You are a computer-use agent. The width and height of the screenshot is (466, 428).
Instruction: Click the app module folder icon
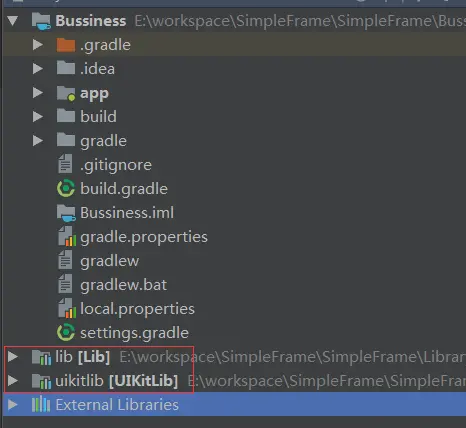point(66,93)
